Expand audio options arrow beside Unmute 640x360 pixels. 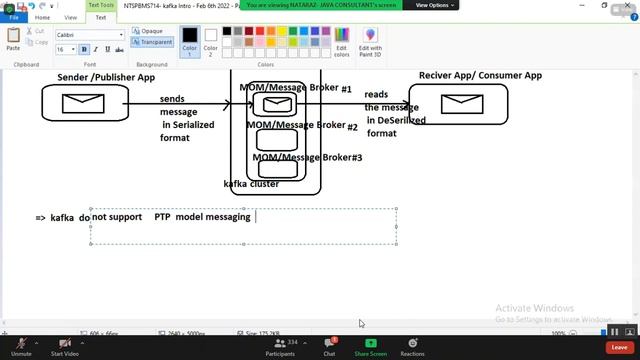point(36,343)
